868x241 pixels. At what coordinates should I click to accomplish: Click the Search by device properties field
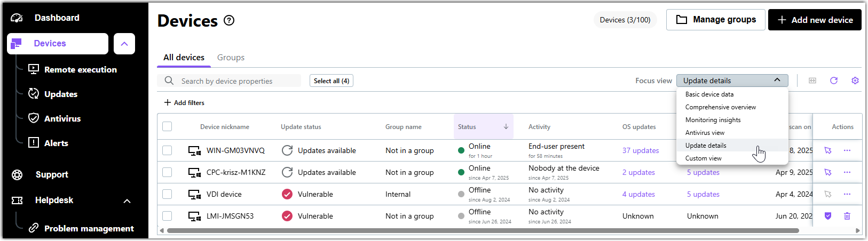point(235,81)
